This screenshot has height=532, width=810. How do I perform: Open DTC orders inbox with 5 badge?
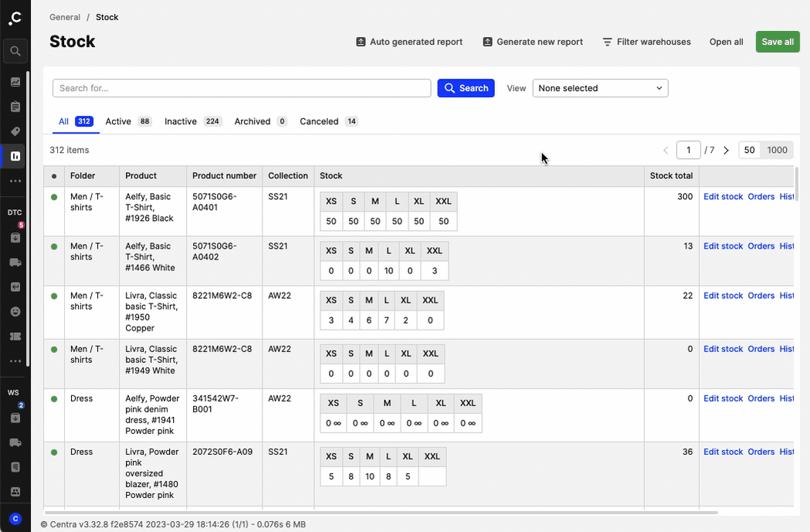click(x=15, y=238)
